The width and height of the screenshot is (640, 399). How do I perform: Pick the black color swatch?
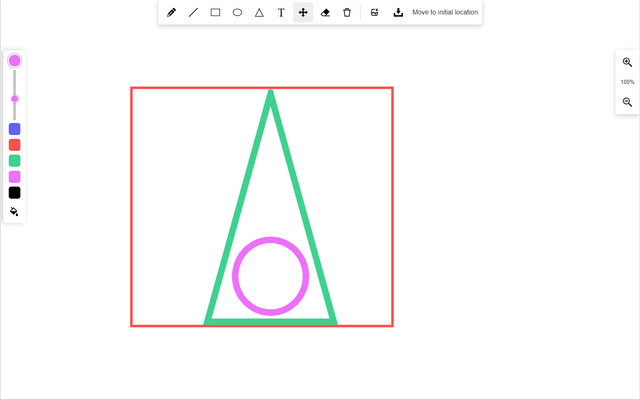point(14,193)
